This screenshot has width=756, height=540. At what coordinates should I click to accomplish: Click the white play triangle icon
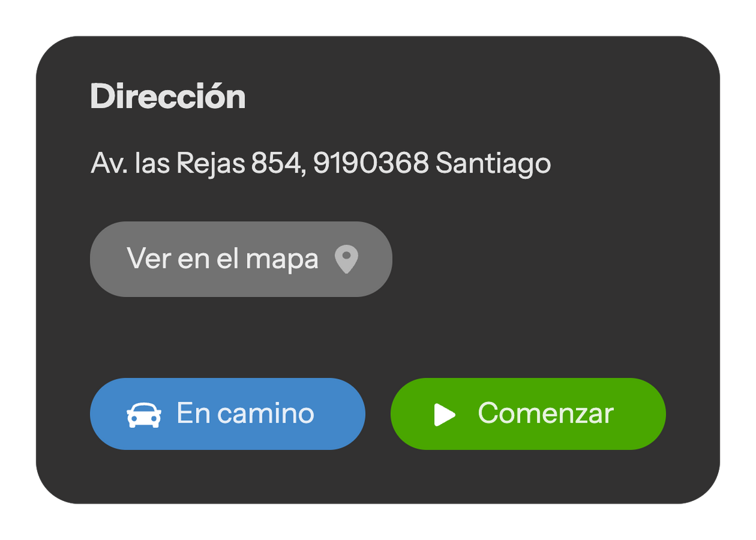pos(444,414)
